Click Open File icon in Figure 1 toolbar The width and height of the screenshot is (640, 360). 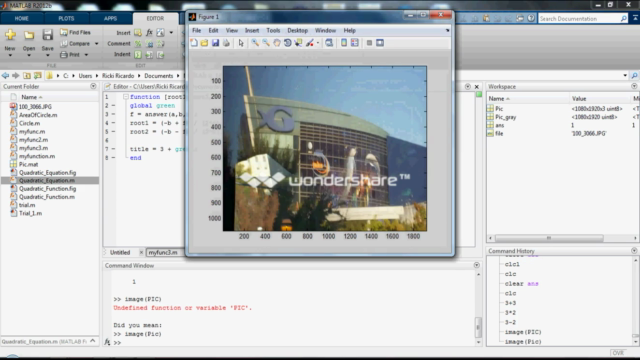[x=204, y=43]
